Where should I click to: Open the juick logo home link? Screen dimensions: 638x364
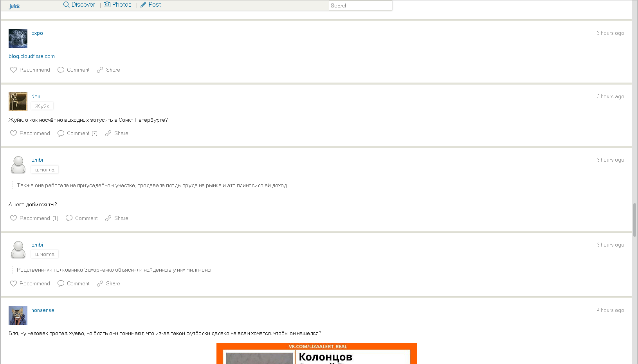14,6
